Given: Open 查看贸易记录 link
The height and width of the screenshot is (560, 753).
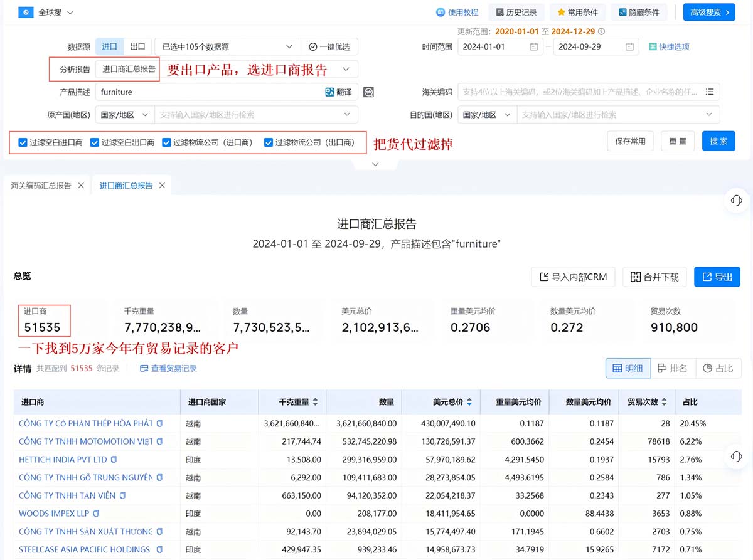Looking at the screenshot, I should click(x=168, y=369).
